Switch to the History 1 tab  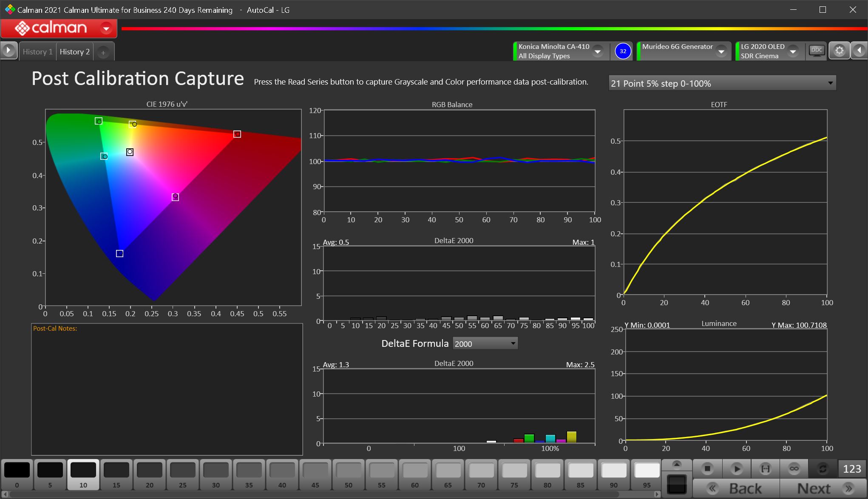coord(37,52)
